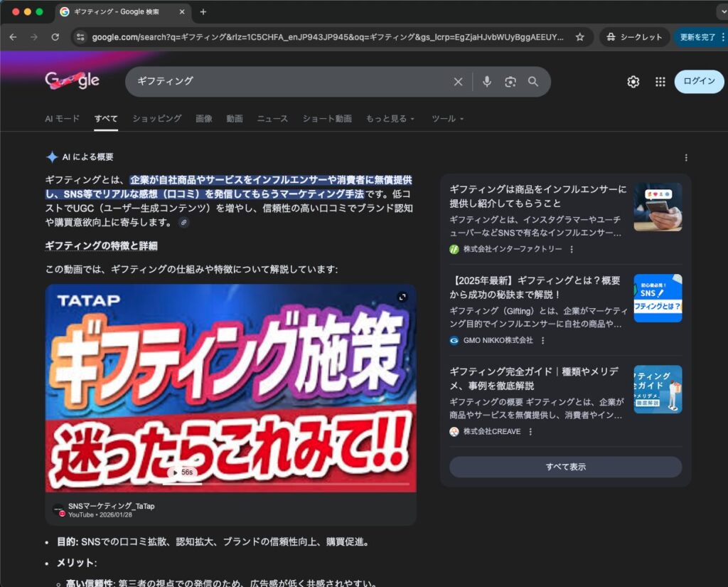The width and height of the screenshot is (728, 587).
Task: Open the ツール dropdown menu
Action: coord(447,119)
